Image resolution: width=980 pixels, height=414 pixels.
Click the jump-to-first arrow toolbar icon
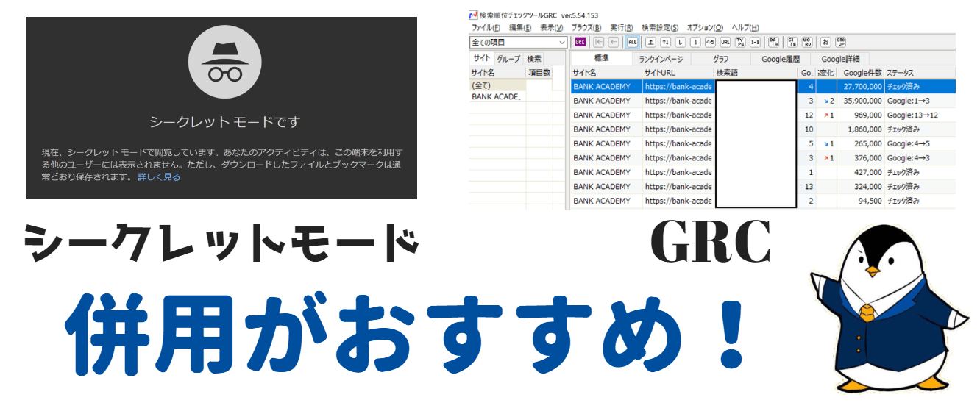click(x=599, y=42)
